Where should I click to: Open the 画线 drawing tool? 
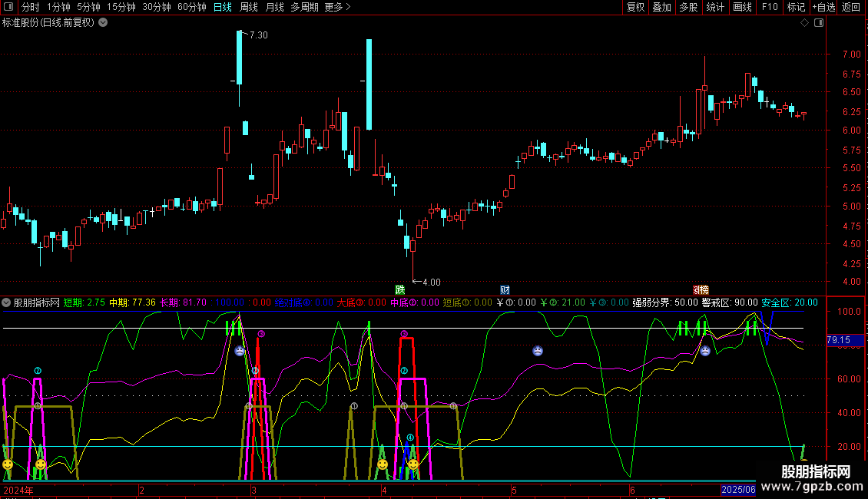pos(742,8)
